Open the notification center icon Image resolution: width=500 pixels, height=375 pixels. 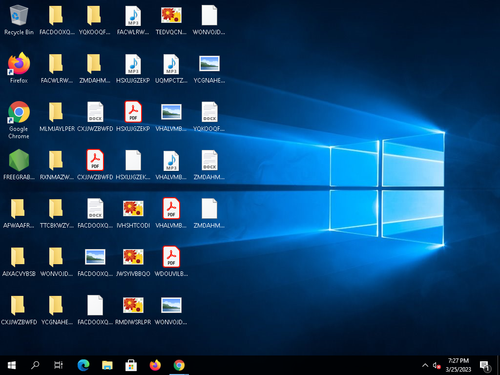485,366
